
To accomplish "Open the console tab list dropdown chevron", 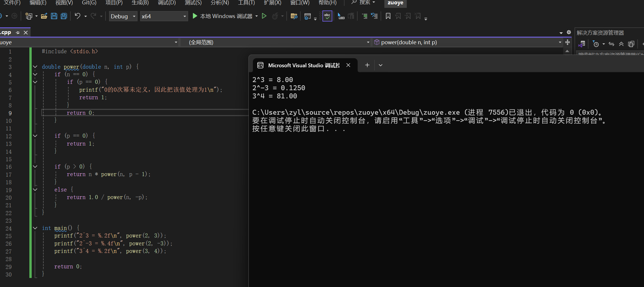I will [x=381, y=65].
